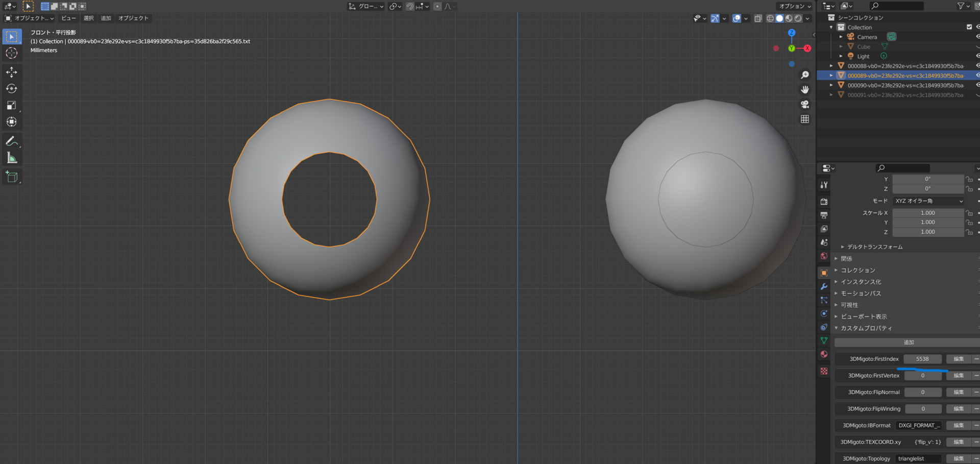
Task: Click the viewport zoom magnifier icon
Action: 805,75
